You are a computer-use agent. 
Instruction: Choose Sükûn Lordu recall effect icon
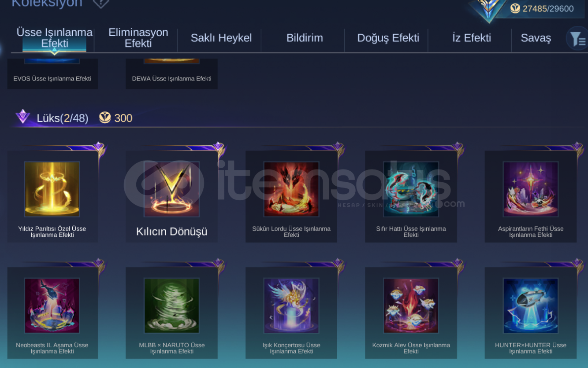tap(291, 189)
